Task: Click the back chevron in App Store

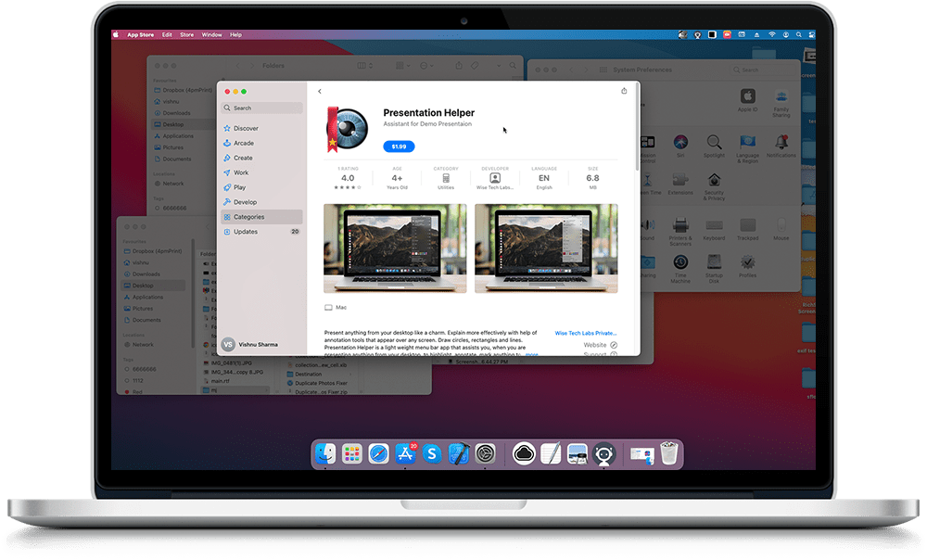Action: [319, 91]
